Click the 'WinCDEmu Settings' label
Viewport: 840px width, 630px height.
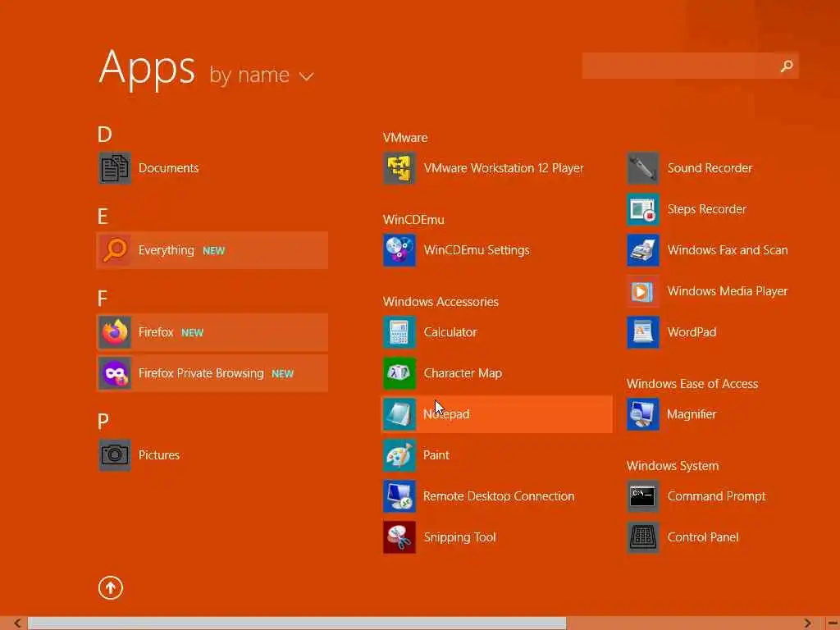(x=477, y=250)
